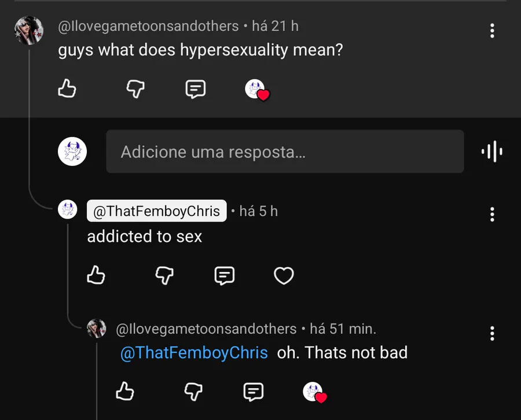Screen dimensions: 521x420
Task: Open @ThatFemboyChris channel from reply author tag
Action: pyautogui.click(x=156, y=212)
